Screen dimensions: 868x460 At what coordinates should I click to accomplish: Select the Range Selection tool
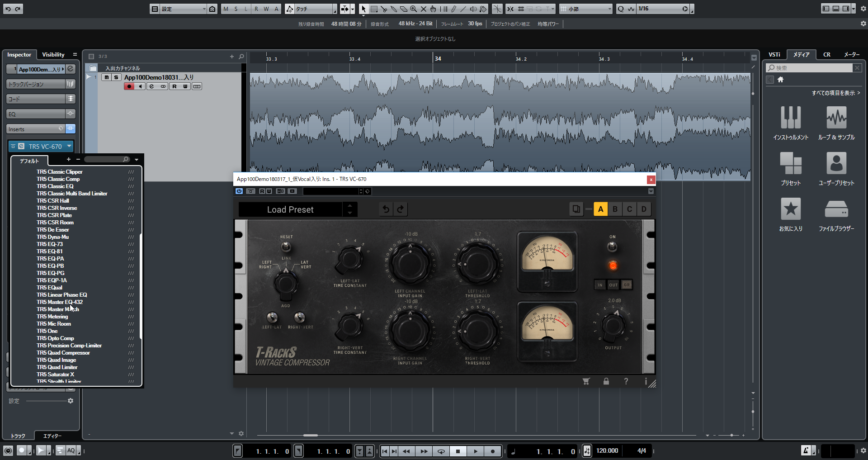point(374,9)
